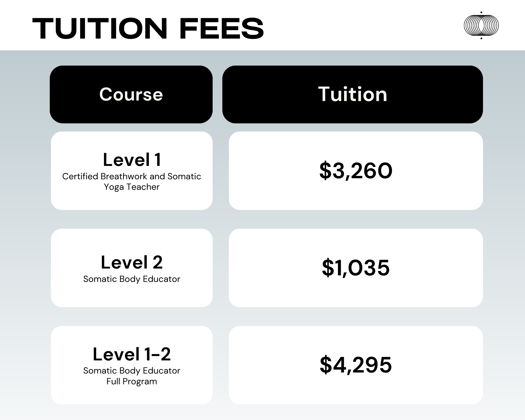
Task: Click the Level 2 title text
Action: pyautogui.click(x=132, y=262)
